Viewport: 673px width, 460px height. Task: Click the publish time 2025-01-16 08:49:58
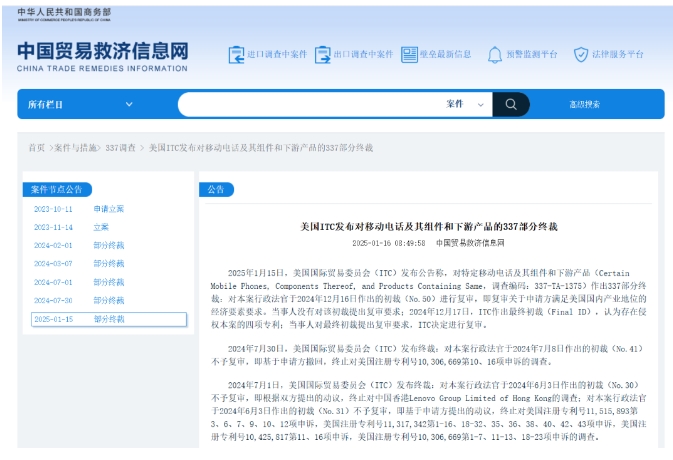pos(389,243)
